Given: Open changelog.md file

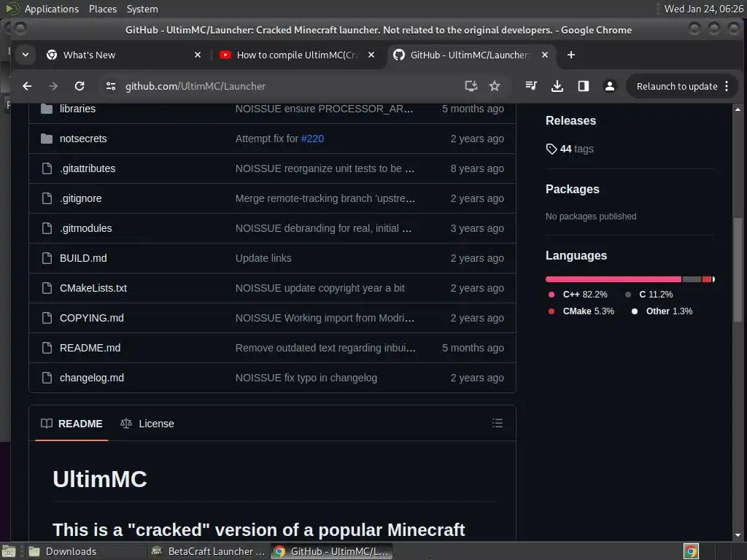Looking at the screenshot, I should point(92,378).
